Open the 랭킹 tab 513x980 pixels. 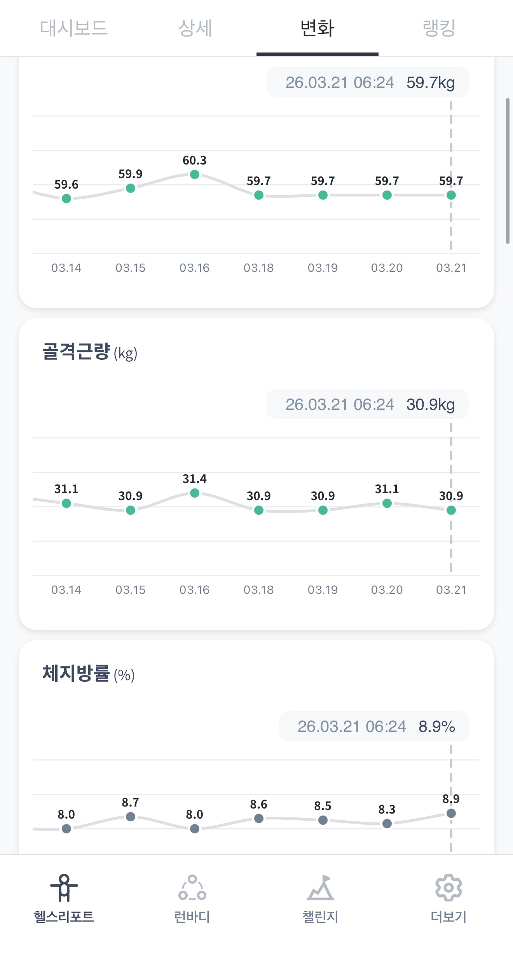(439, 28)
